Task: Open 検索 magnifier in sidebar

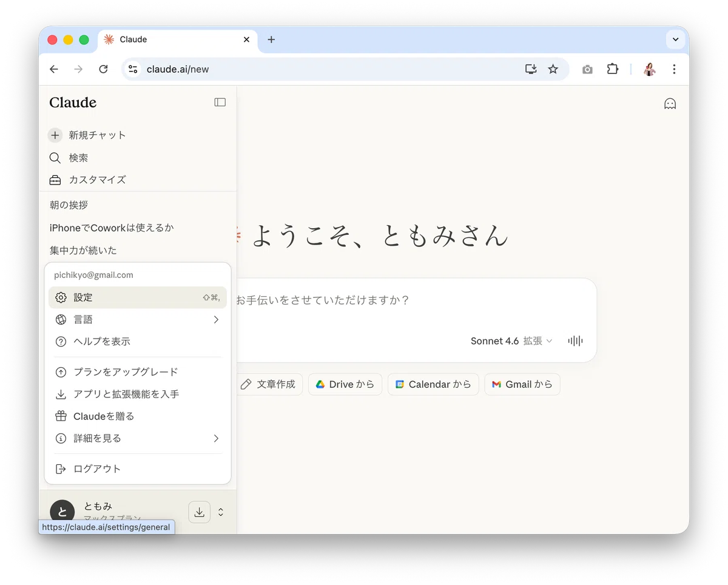Action: point(55,158)
